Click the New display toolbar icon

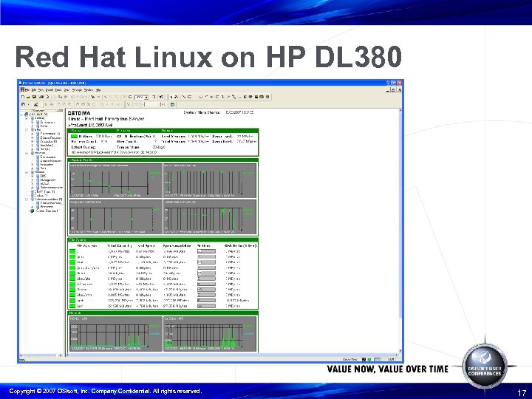[23, 97]
